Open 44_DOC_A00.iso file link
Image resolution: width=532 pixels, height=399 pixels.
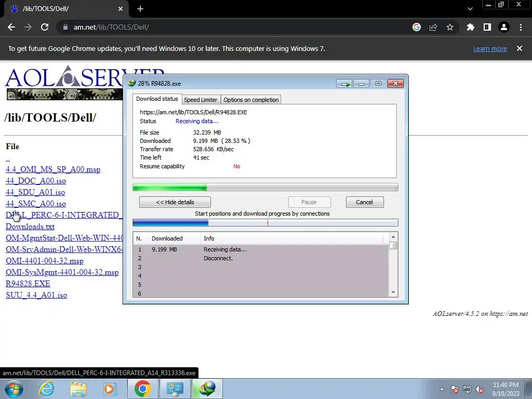pyautogui.click(x=36, y=181)
